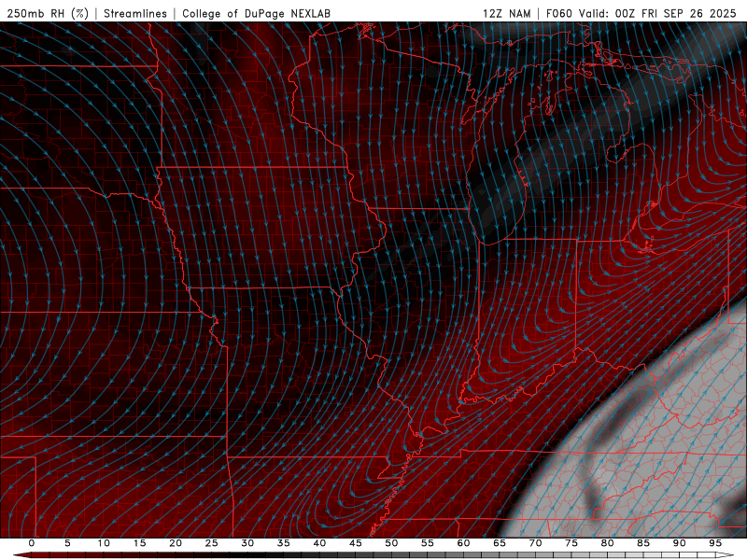Click the '60' value on color scale
The height and width of the screenshot is (560, 747).
463,543
